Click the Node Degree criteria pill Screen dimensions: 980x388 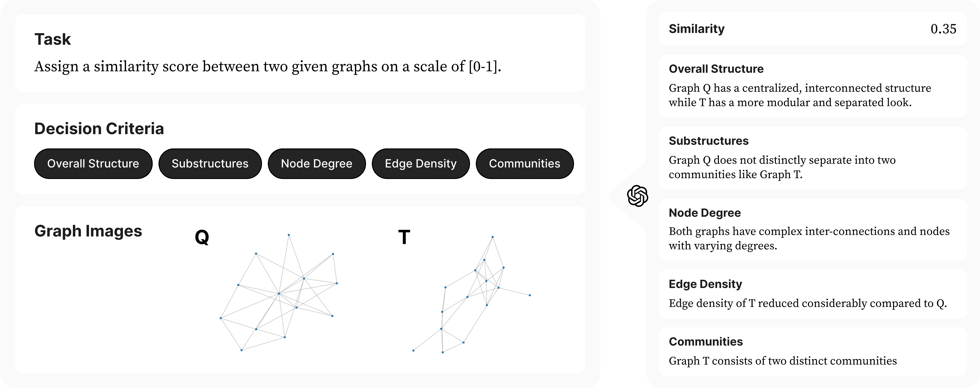pos(316,163)
